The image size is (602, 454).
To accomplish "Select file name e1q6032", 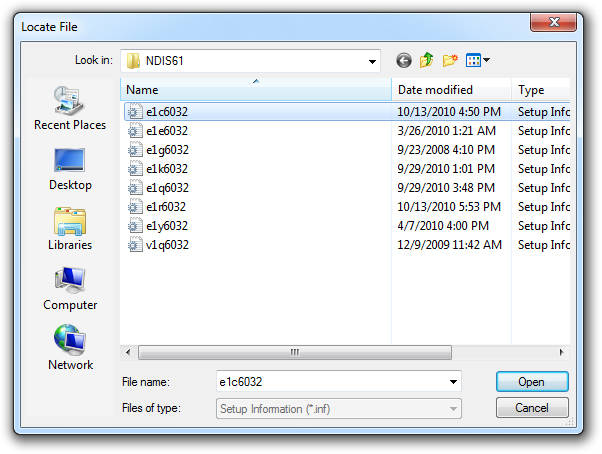I will 167,188.
